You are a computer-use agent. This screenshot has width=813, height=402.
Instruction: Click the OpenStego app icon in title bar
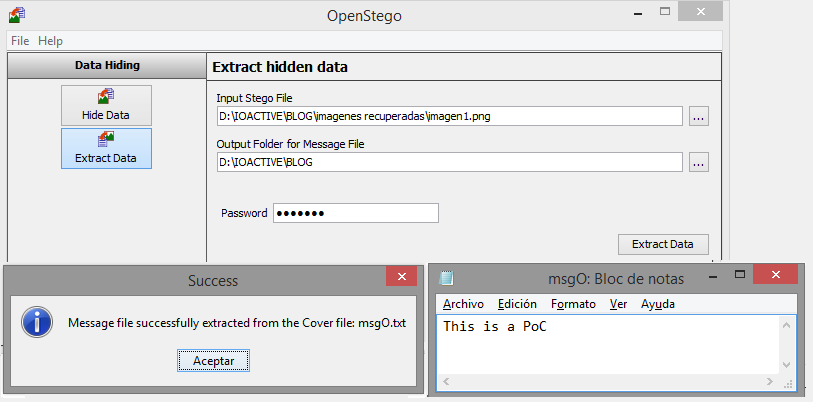click(x=17, y=14)
